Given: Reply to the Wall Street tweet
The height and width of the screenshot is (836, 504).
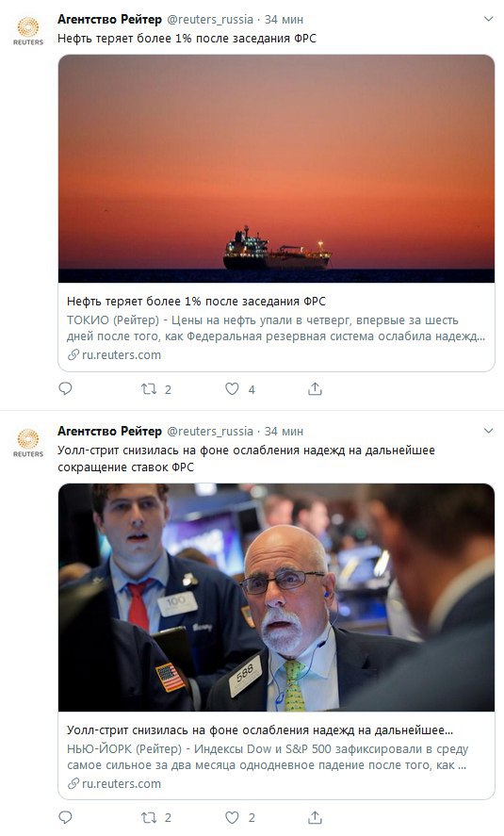Looking at the screenshot, I should tap(65, 817).
